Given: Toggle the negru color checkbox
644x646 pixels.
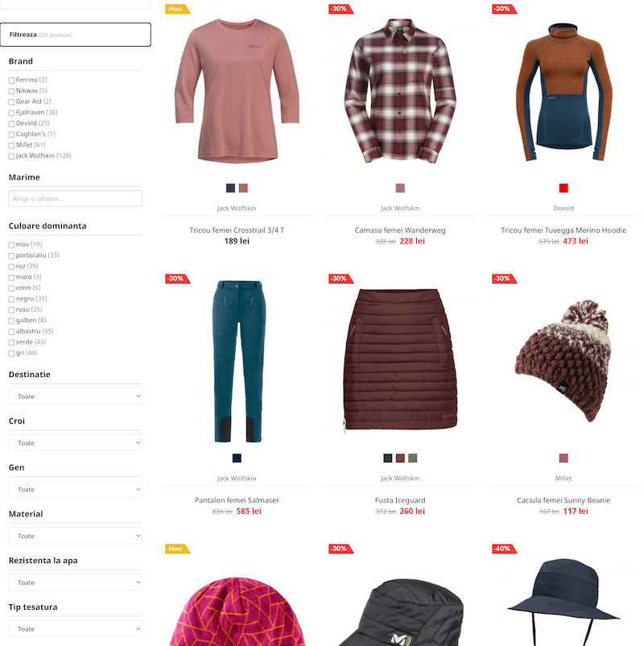Looking at the screenshot, I should (x=11, y=299).
